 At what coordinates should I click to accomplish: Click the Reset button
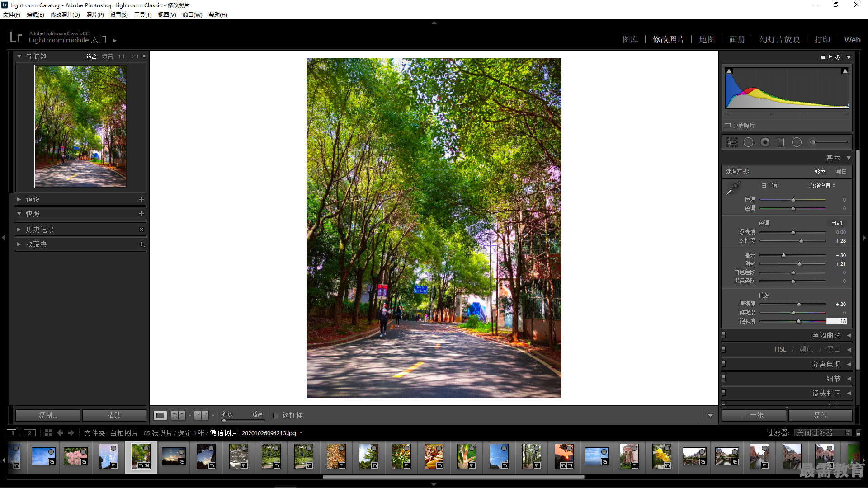tap(820, 415)
